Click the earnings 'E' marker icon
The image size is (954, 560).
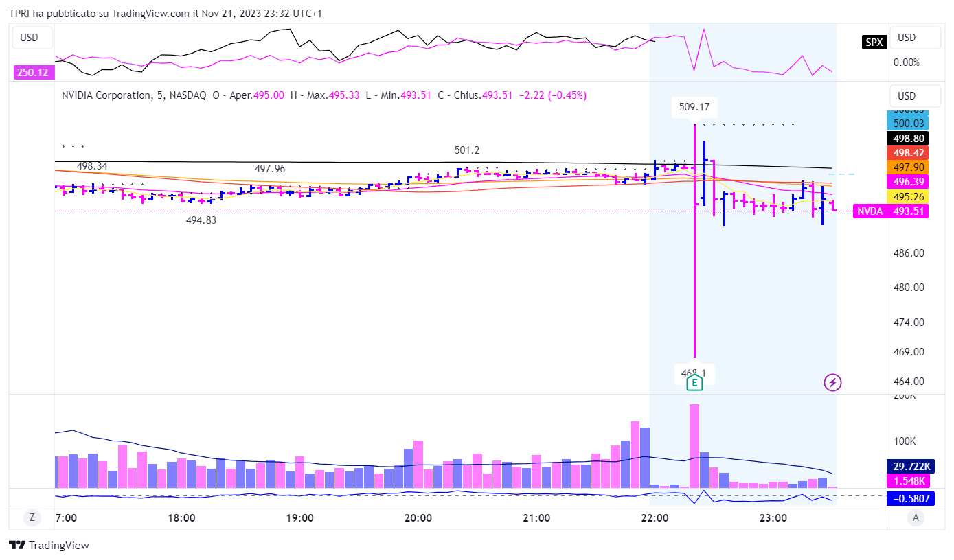click(x=695, y=382)
